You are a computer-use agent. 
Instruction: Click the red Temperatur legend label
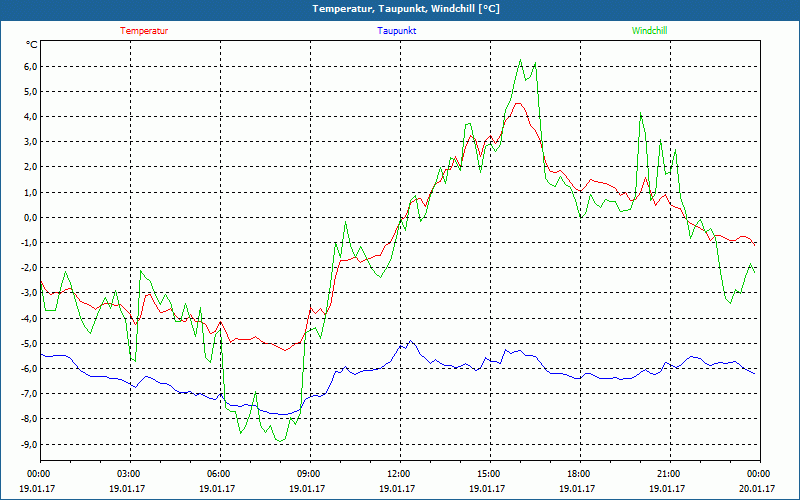point(144,31)
